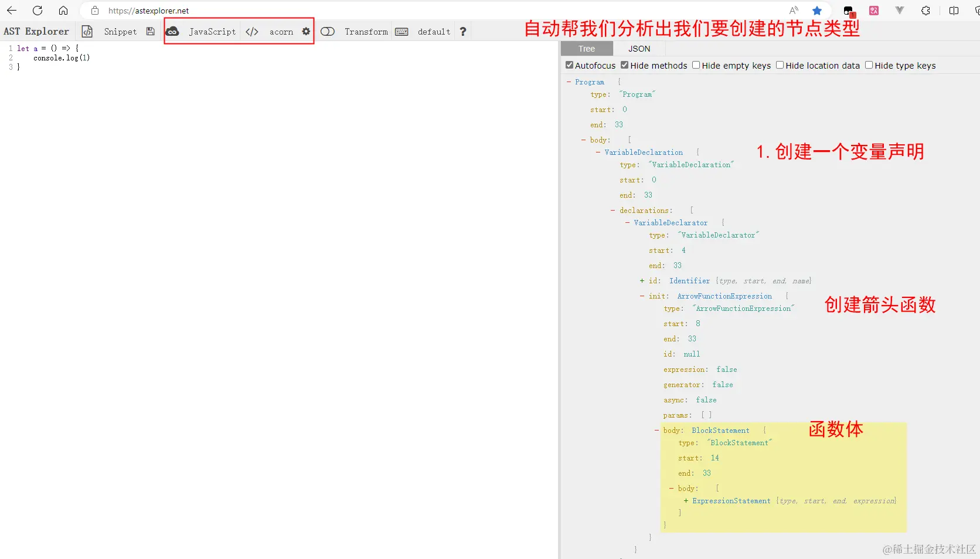Click console.log(1) line in code editor
Image resolution: width=980 pixels, height=559 pixels.
62,57
